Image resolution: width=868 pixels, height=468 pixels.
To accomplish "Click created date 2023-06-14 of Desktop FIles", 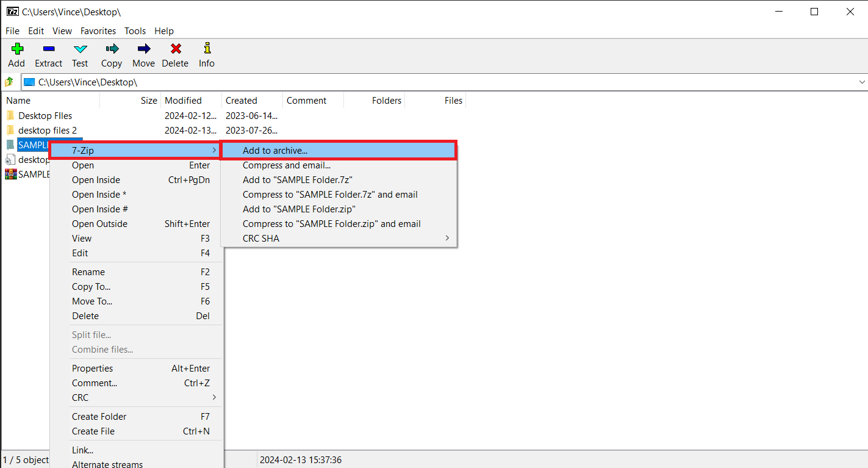I will [x=252, y=115].
